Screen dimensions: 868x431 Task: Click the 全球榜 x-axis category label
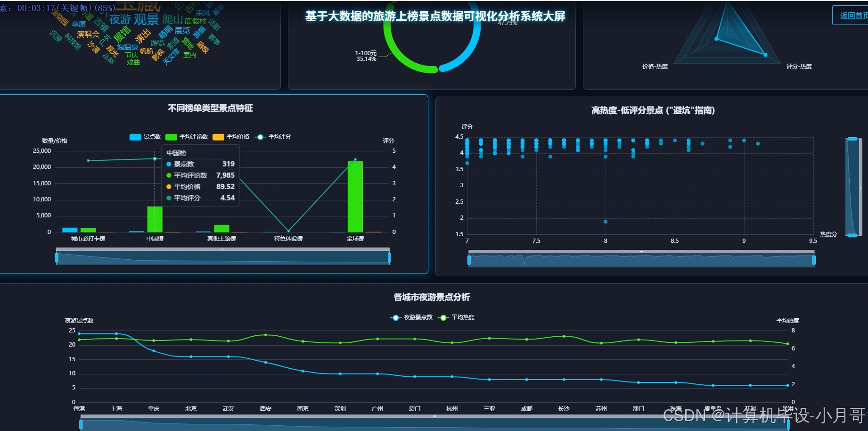pos(355,239)
